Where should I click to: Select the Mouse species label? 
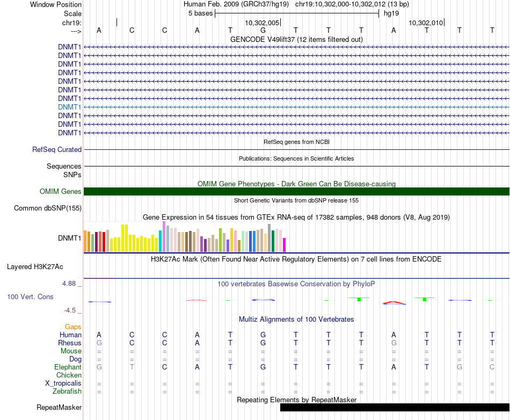pyautogui.click(x=71, y=351)
